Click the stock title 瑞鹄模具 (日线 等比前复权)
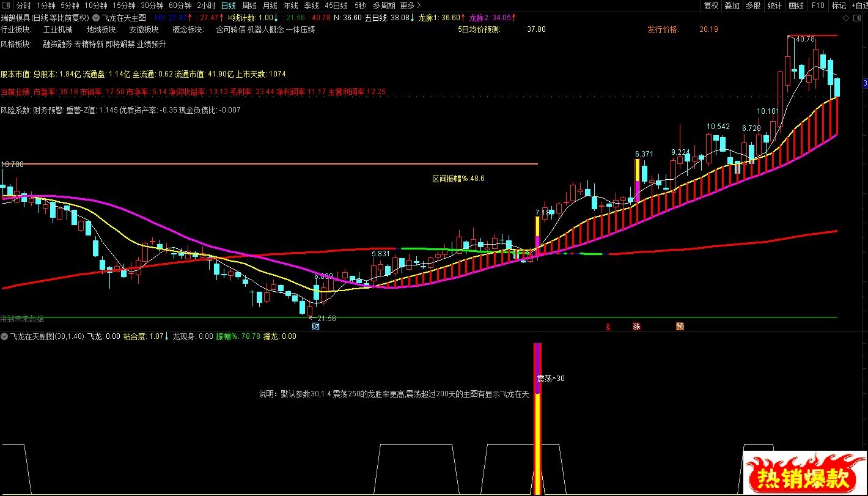 coord(45,18)
